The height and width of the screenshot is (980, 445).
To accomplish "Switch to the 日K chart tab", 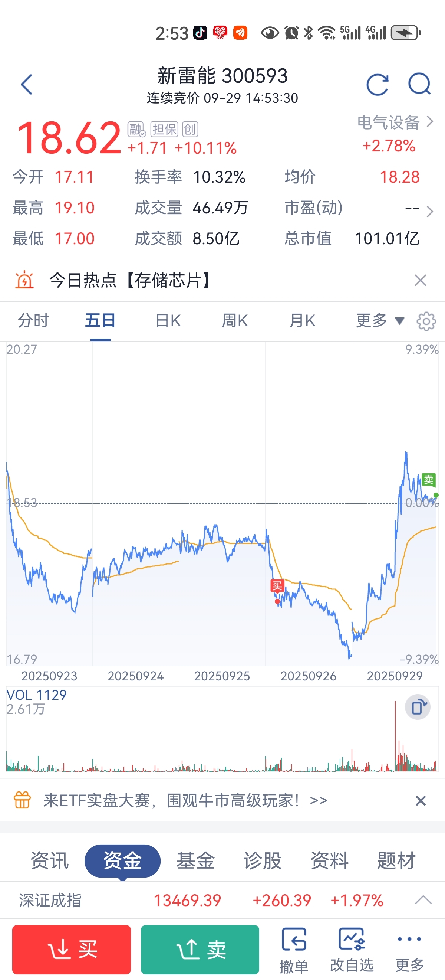I will click(168, 321).
